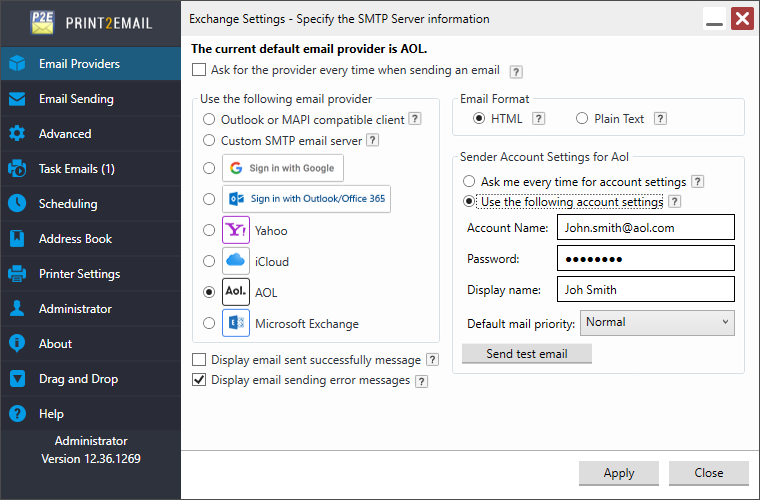This screenshot has height=500, width=760.
Task: Click the Email Providers cube icon
Action: pos(17,64)
